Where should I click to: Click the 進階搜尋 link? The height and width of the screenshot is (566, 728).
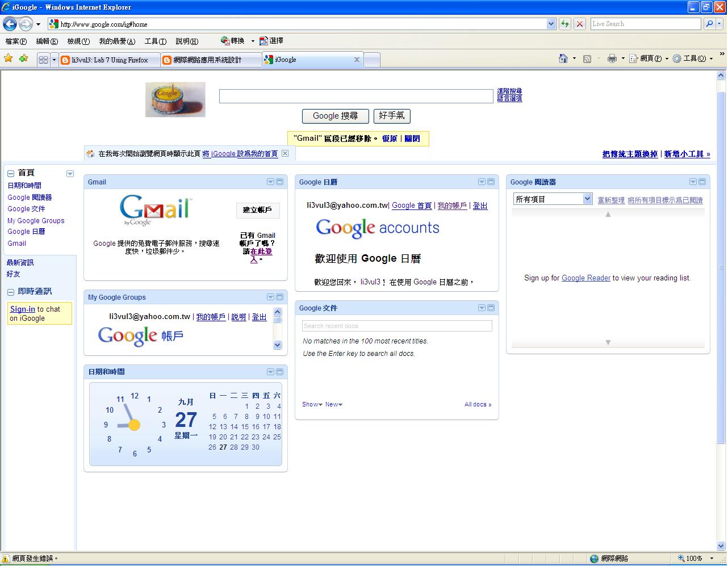(509, 91)
